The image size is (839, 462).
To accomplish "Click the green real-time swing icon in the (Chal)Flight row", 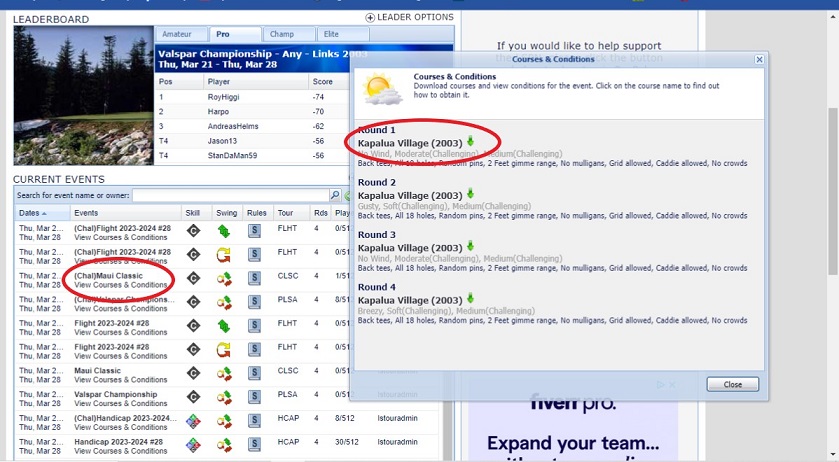I will (x=224, y=231).
